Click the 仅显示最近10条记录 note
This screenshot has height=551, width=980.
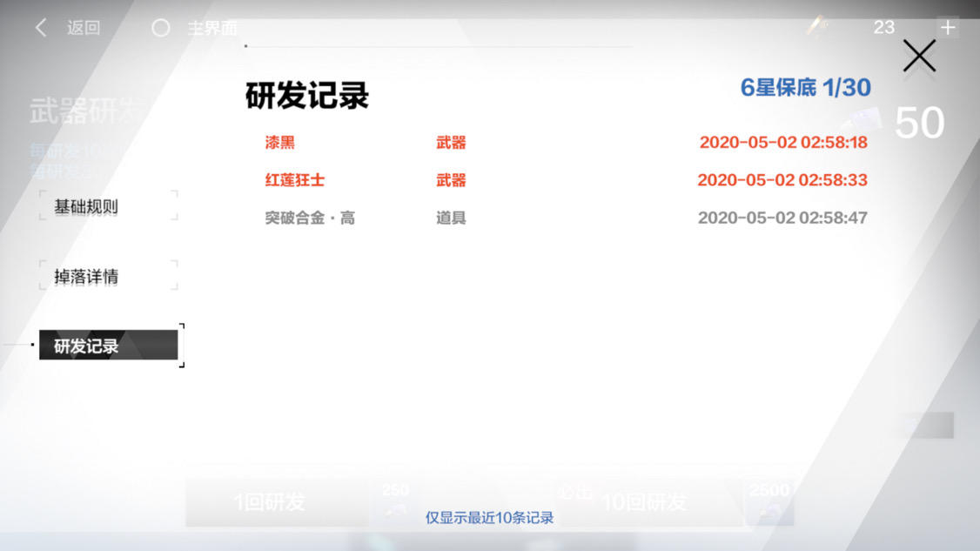489,518
